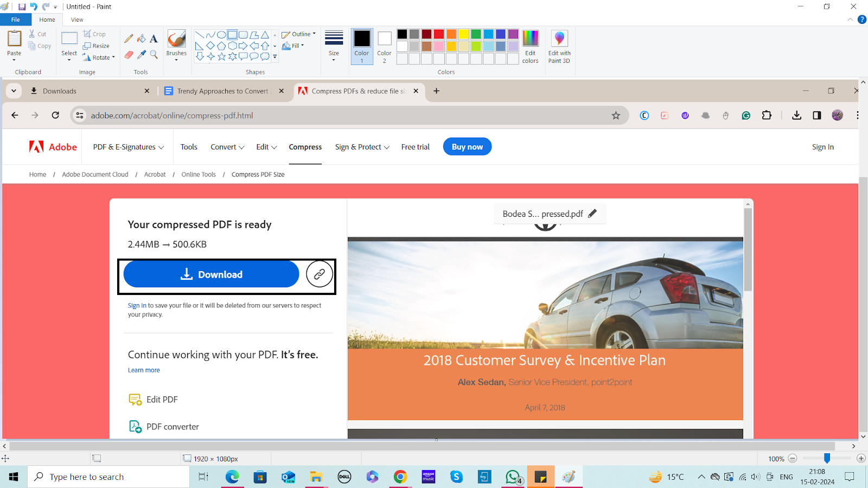The height and width of the screenshot is (488, 868).
Task: Click the Windows Start button
Action: [14, 477]
